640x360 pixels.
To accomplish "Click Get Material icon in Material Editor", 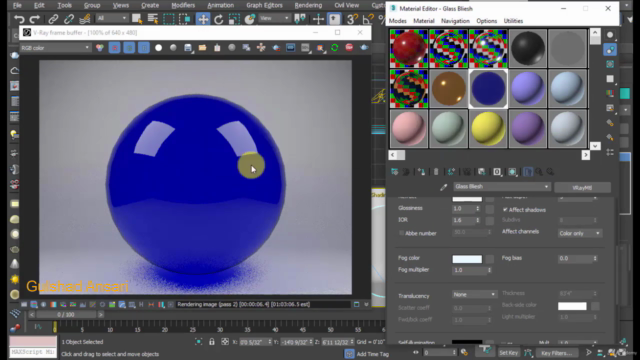I will coord(394,172).
